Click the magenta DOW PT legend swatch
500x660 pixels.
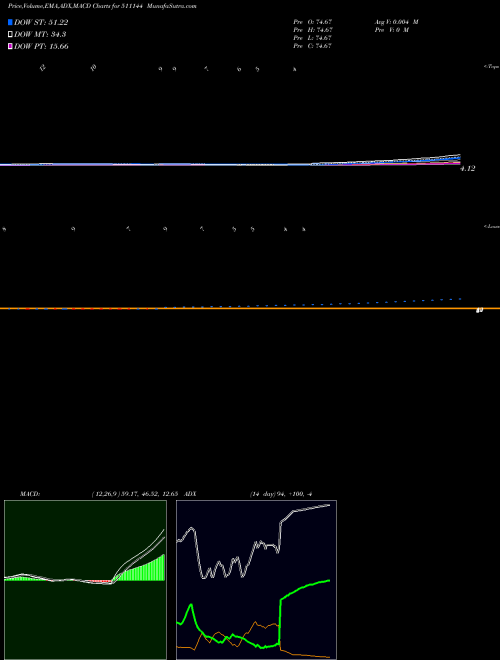[x=11, y=46]
